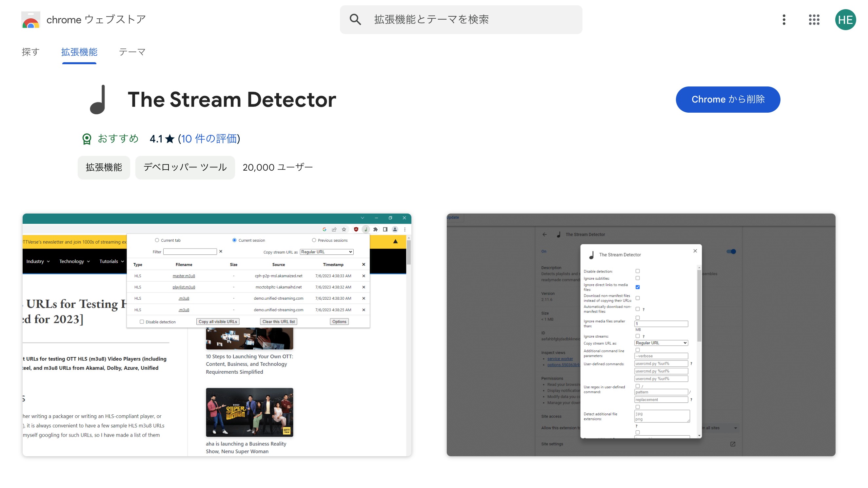868x488 pixels.
Task: Click the red shield extension icon in preview
Action: tap(356, 229)
